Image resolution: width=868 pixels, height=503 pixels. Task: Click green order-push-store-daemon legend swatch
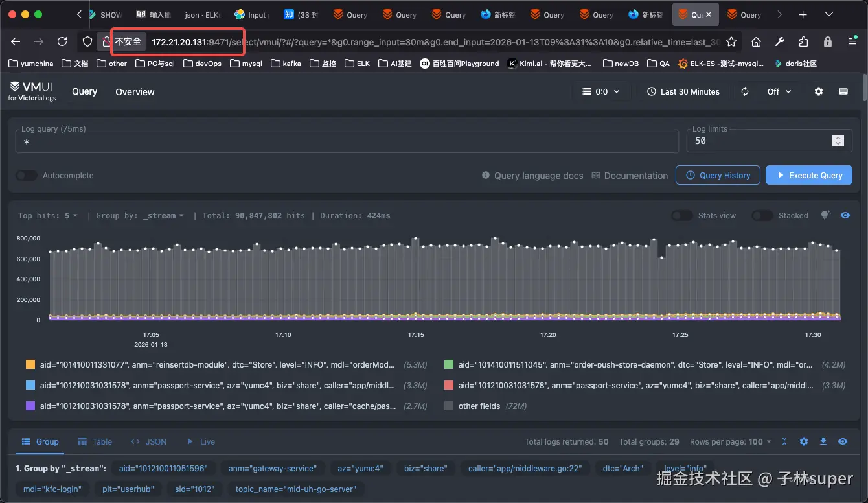[x=449, y=365]
